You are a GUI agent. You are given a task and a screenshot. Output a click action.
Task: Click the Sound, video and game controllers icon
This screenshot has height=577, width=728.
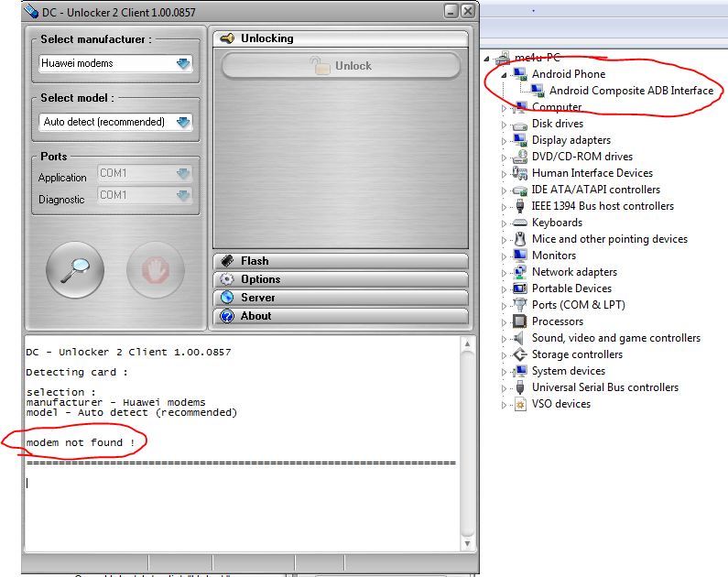tap(520, 338)
